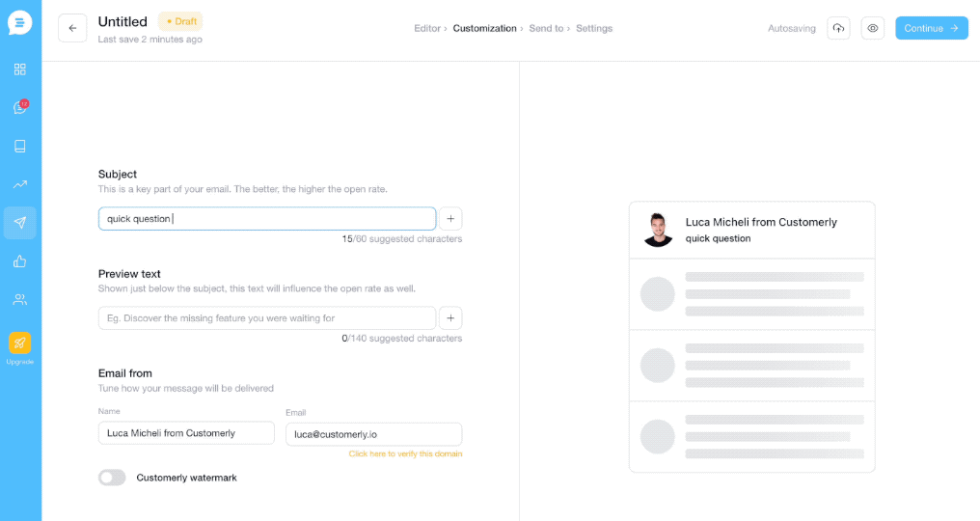Open the thumbs-up surveys icon
This screenshot has height=521, width=980.
point(20,261)
